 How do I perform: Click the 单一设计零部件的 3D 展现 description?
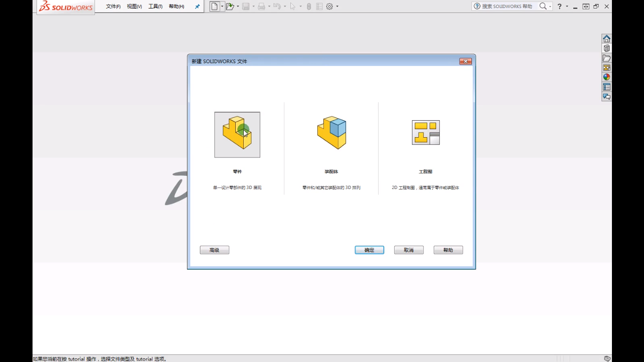point(237,188)
